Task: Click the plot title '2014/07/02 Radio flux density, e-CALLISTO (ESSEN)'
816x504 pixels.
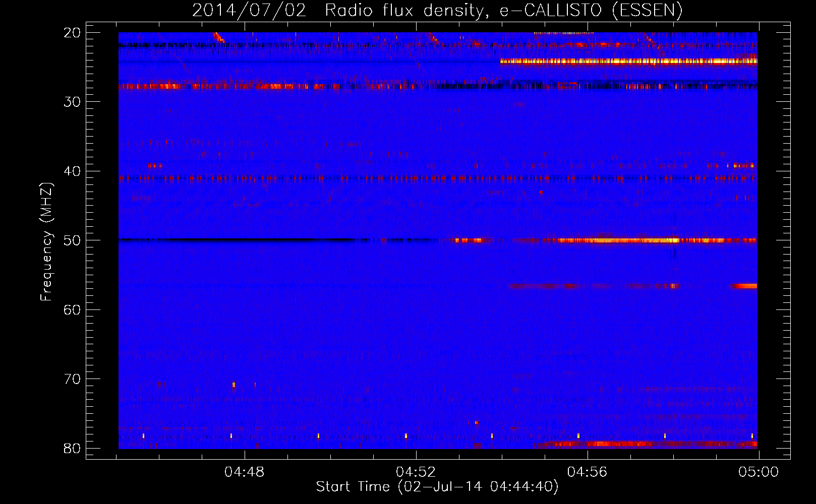Action: point(437,10)
